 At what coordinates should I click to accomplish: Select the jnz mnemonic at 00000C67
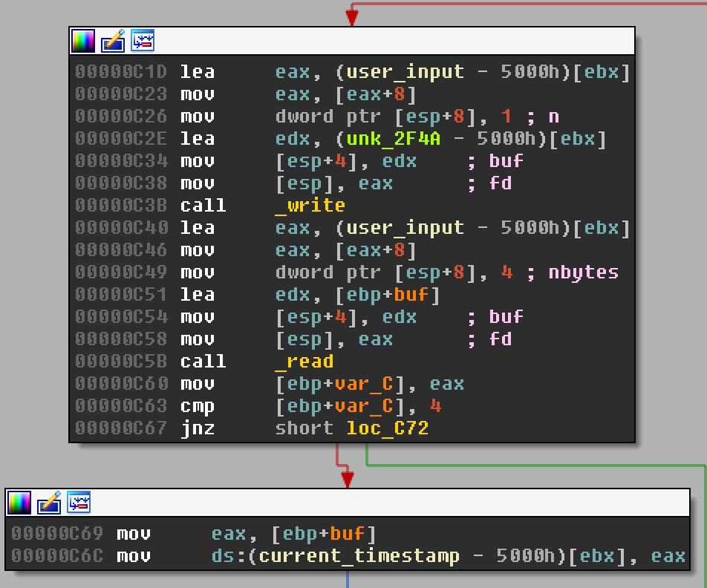click(197, 428)
